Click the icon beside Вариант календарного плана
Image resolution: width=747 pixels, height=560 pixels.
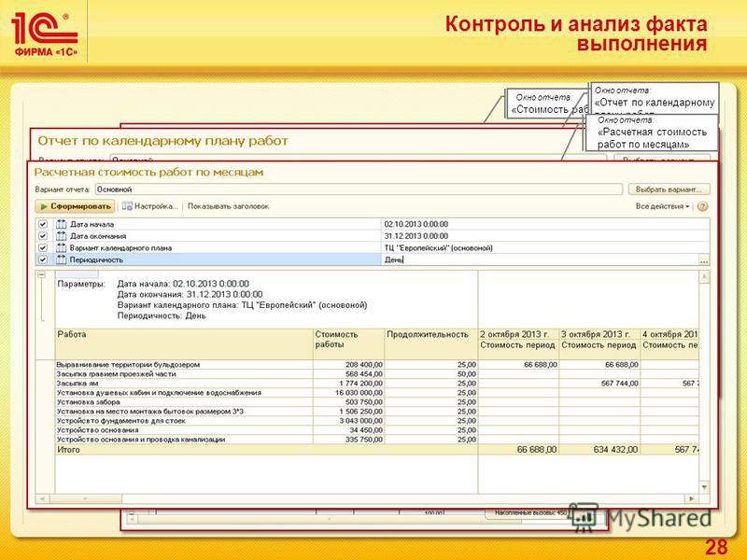click(61, 247)
